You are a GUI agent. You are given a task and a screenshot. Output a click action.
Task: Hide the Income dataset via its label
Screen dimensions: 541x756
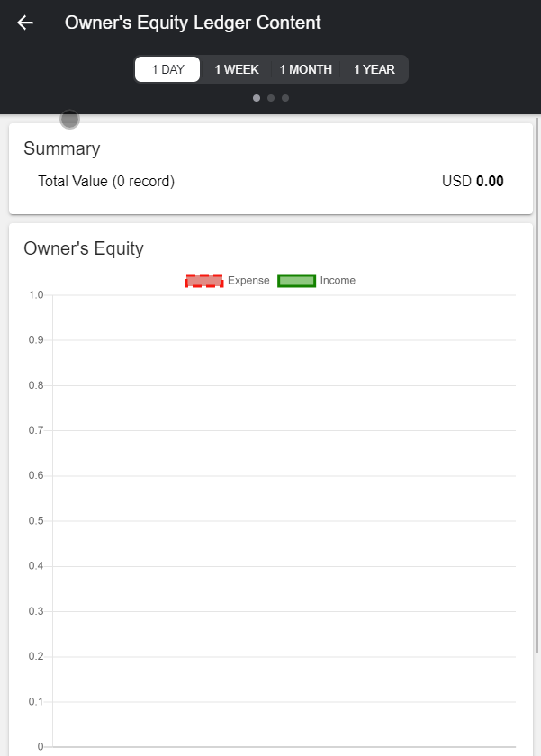coord(338,281)
